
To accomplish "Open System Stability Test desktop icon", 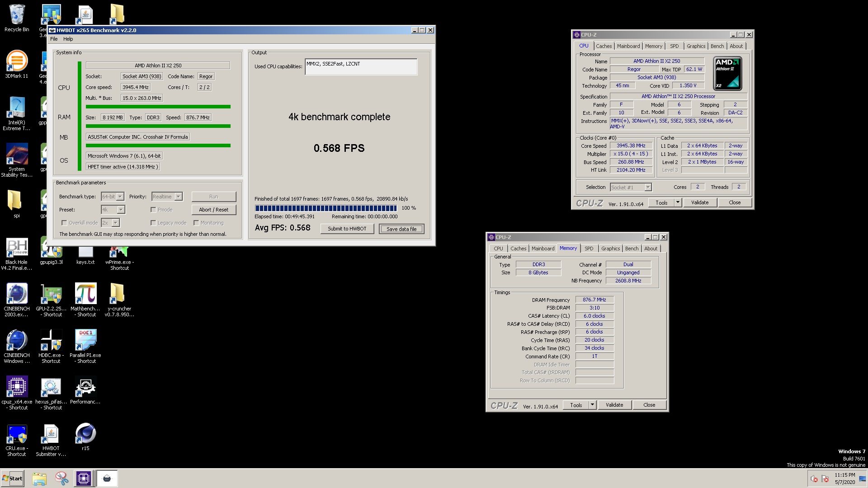I will (x=17, y=160).
